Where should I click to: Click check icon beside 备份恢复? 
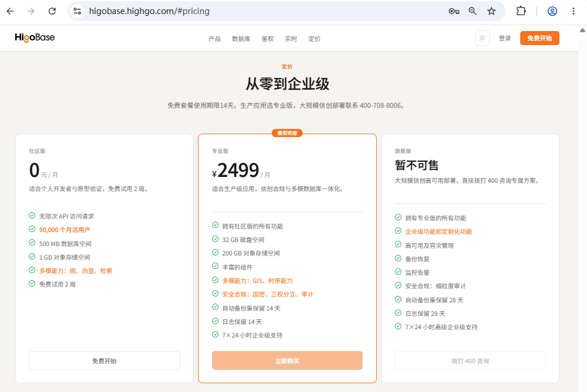398,258
